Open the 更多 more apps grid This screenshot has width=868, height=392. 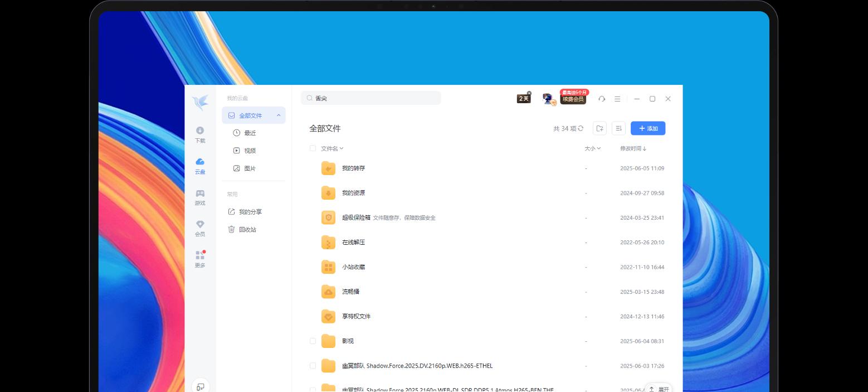[x=200, y=259]
